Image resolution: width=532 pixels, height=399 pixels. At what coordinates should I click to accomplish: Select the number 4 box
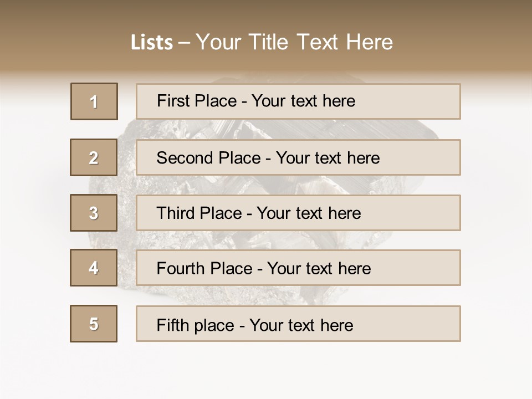94,268
